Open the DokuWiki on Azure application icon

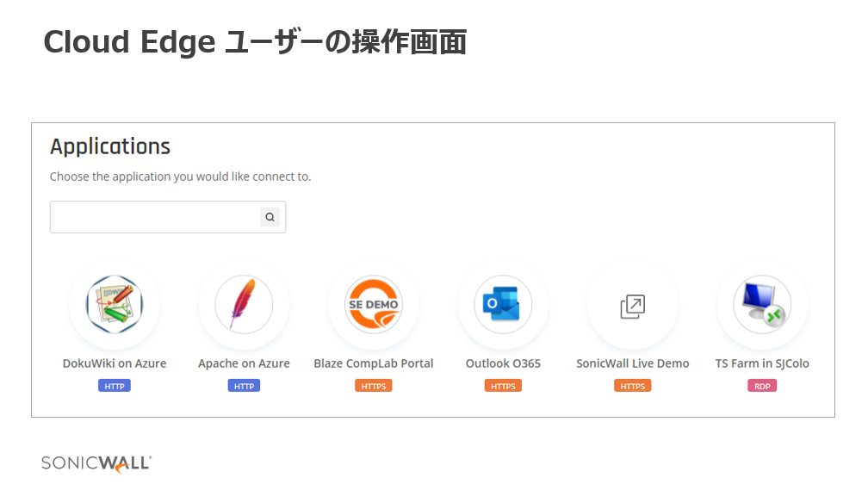[x=115, y=305]
